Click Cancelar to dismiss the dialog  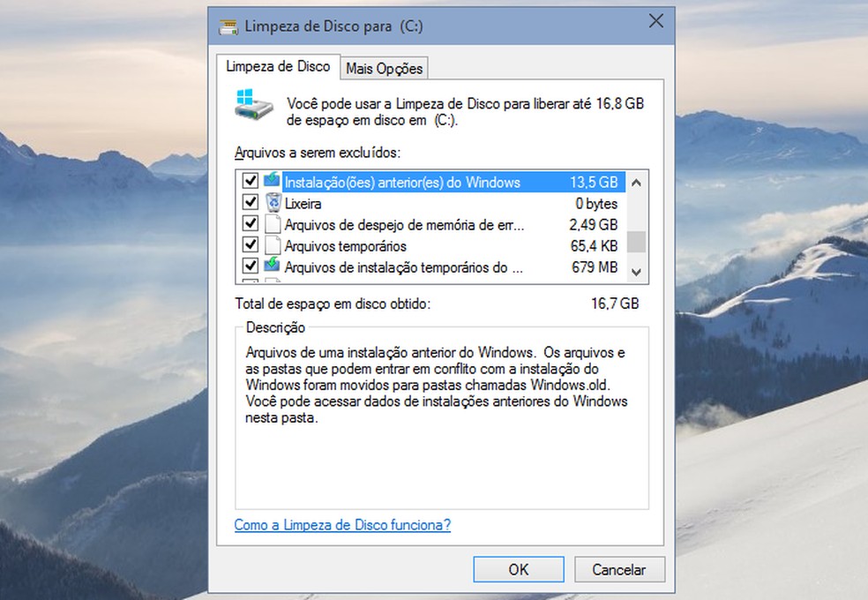pyautogui.click(x=619, y=569)
